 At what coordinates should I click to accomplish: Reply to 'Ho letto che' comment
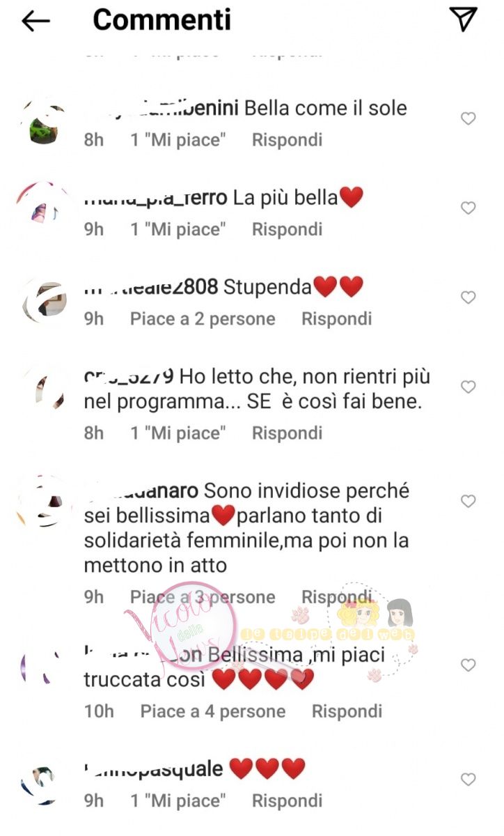[287, 433]
